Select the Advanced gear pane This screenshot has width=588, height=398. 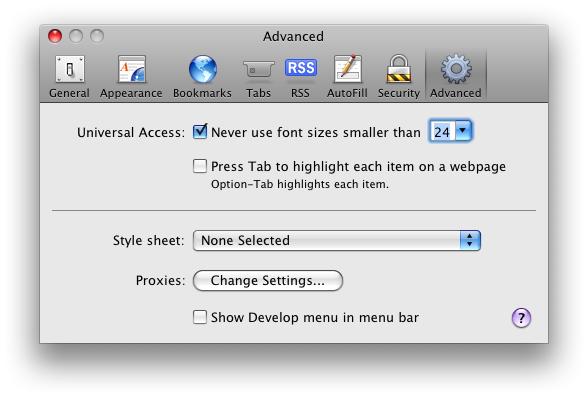click(x=456, y=76)
